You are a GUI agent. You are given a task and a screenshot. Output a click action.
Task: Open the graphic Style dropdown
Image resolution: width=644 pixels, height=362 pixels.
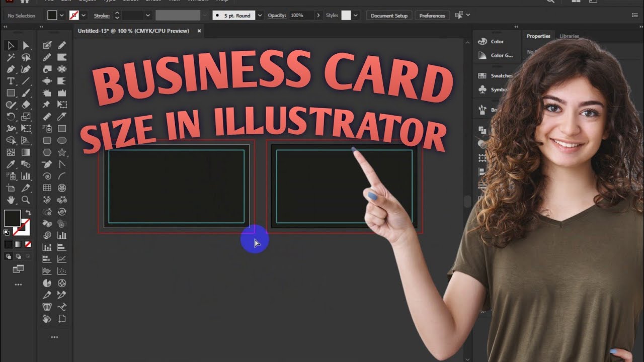356,16
